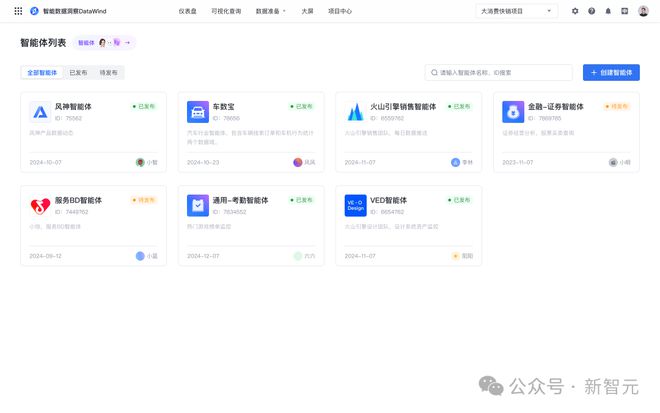Image resolution: width=660 pixels, height=413 pixels.
Task: Click the 车数宝 car icon
Action: 198,112
